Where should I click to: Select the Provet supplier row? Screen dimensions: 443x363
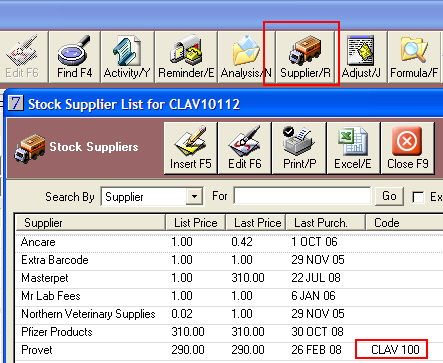point(229,350)
